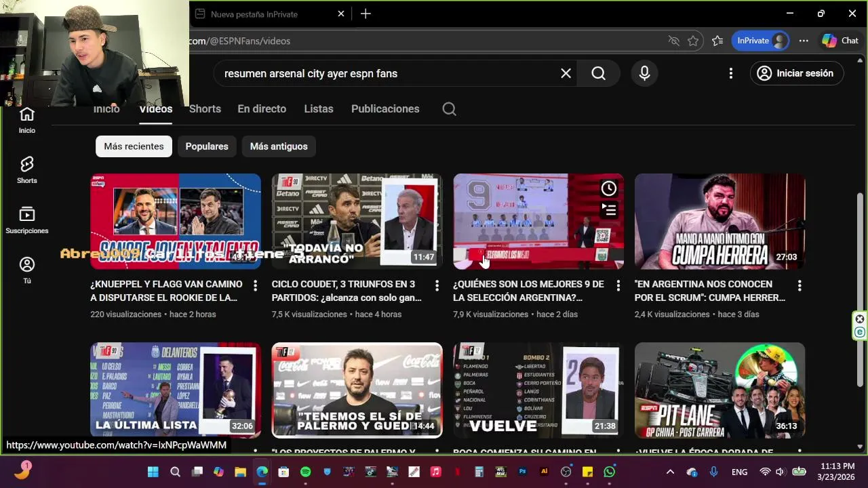Open Shorts in the left sidebar
The image size is (868, 488).
(x=26, y=170)
